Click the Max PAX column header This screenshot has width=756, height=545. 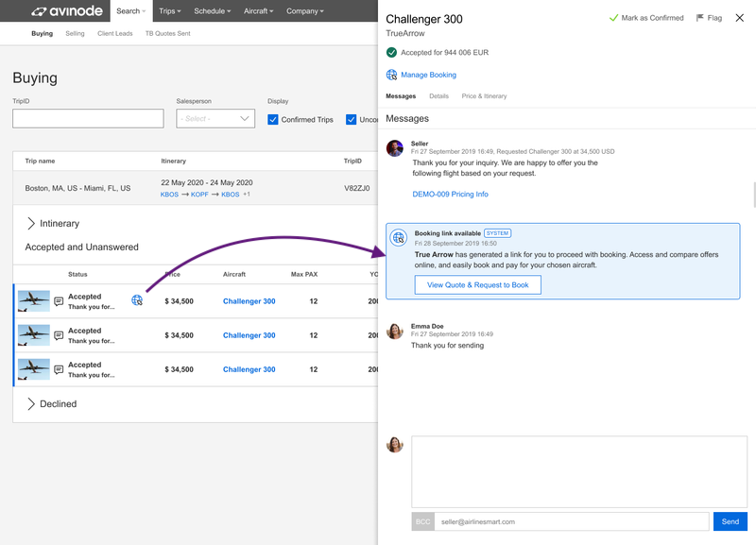304,274
